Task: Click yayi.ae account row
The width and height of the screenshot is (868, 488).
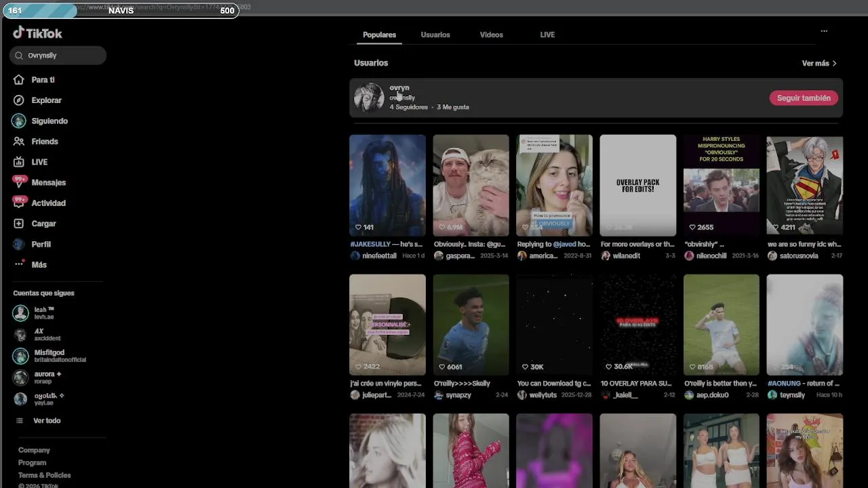Action: 58,399
